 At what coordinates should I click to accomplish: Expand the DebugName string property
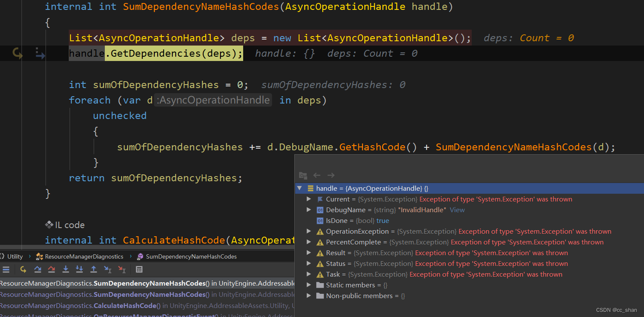click(x=308, y=210)
